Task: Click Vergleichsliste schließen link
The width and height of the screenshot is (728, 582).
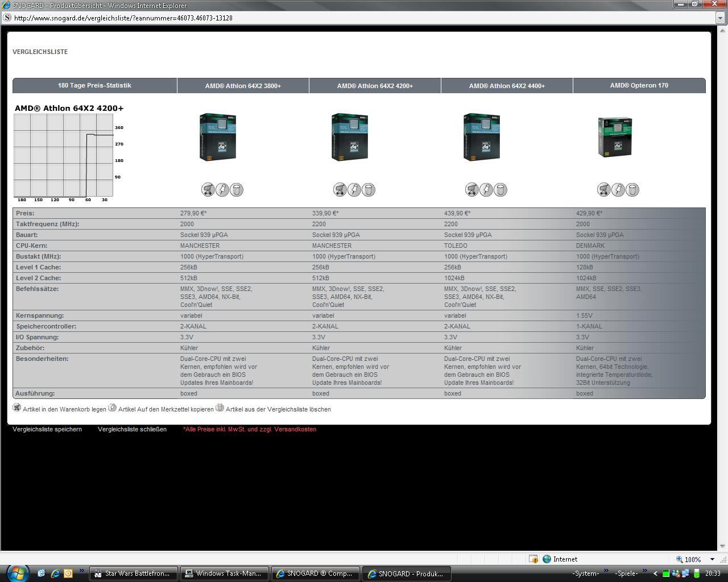Action: pos(132,429)
